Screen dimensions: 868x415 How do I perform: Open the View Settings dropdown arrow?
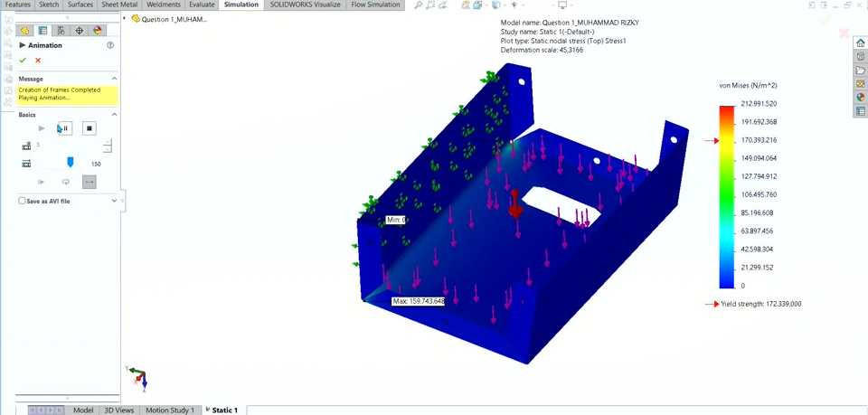click(571, 5)
